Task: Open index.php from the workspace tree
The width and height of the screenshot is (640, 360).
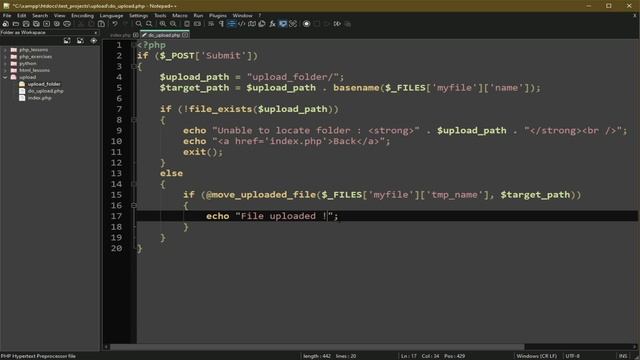Action: pos(40,98)
